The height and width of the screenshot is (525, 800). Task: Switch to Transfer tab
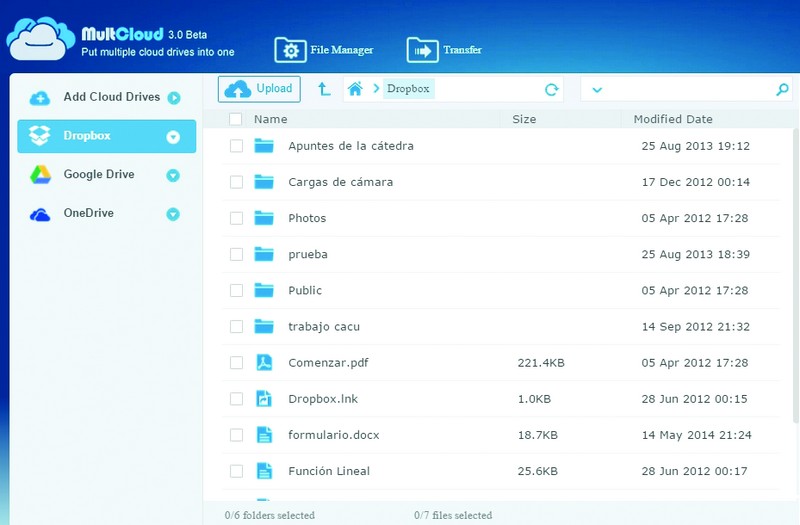444,50
